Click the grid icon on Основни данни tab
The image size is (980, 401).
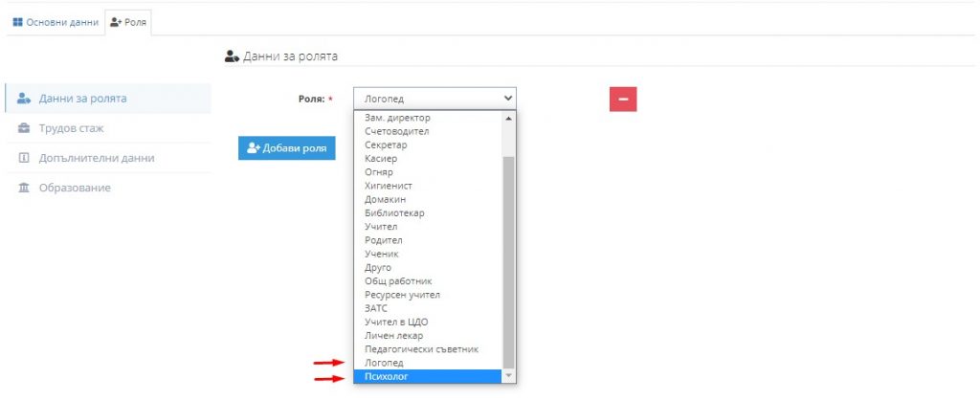tap(17, 22)
